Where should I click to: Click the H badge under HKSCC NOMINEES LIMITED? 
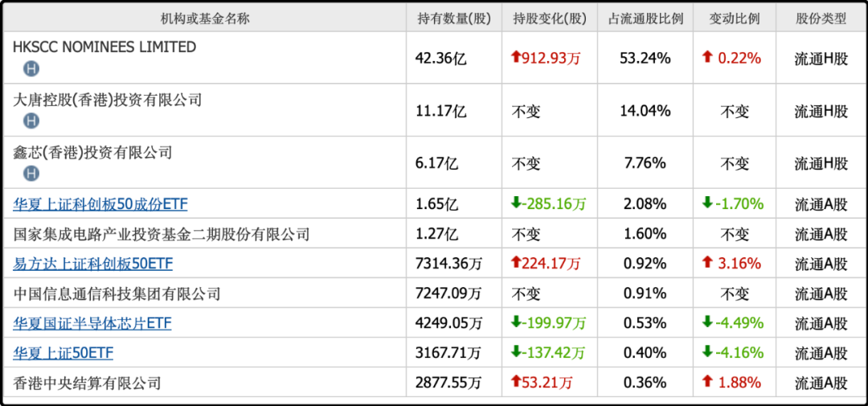31,68
